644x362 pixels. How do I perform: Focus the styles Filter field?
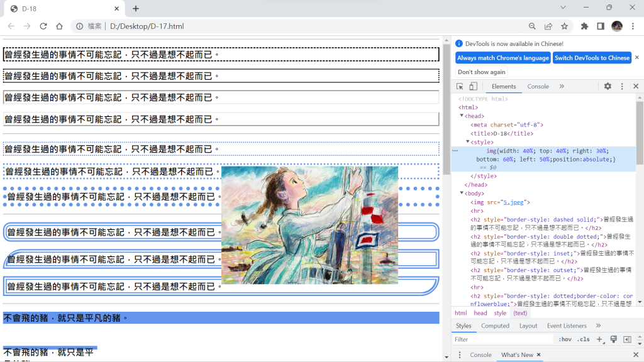pyautogui.click(x=503, y=339)
